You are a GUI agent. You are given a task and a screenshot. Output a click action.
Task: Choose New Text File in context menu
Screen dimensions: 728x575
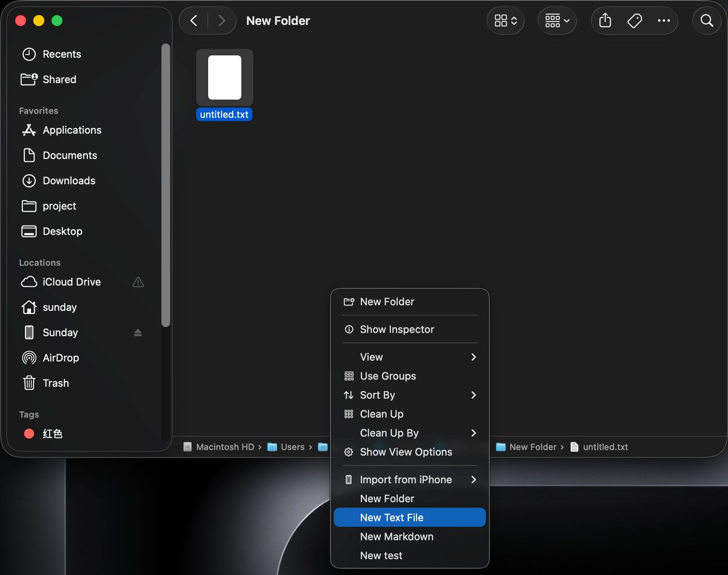(x=410, y=517)
